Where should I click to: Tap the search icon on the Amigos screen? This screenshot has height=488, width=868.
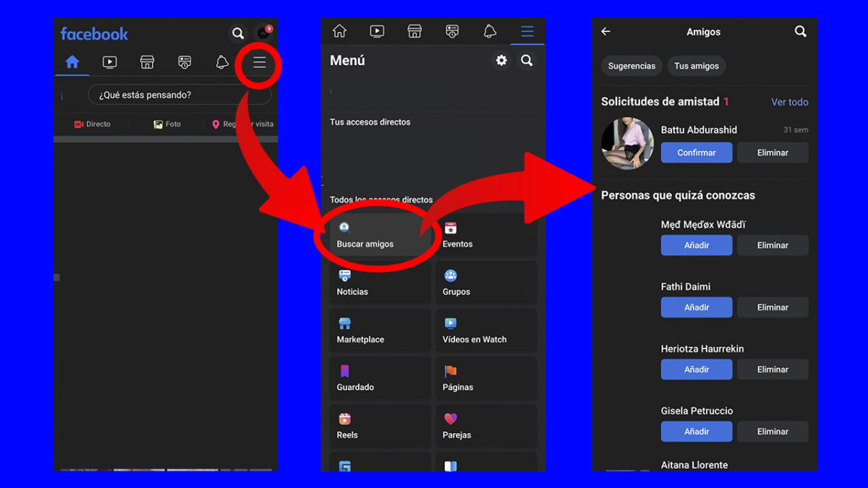tap(800, 32)
